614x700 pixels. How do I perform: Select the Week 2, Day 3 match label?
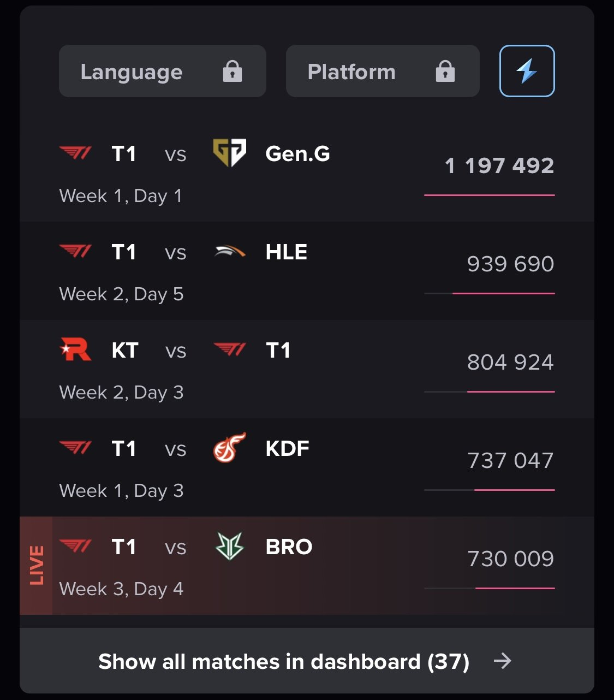click(121, 392)
